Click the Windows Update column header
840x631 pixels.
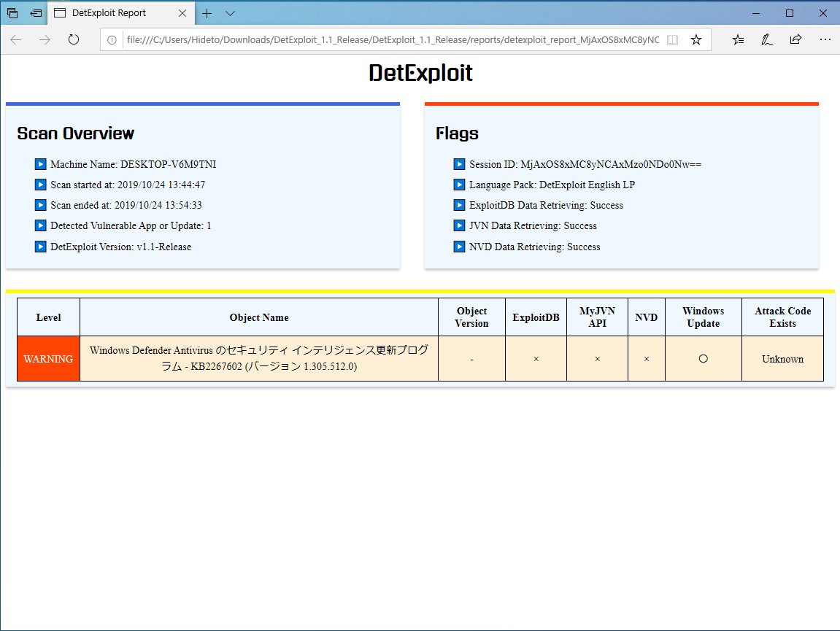(x=704, y=317)
